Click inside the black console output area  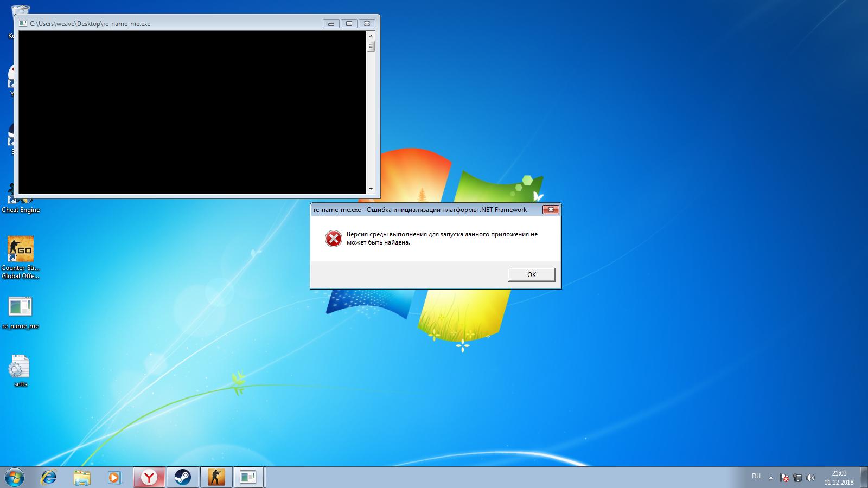[193, 112]
